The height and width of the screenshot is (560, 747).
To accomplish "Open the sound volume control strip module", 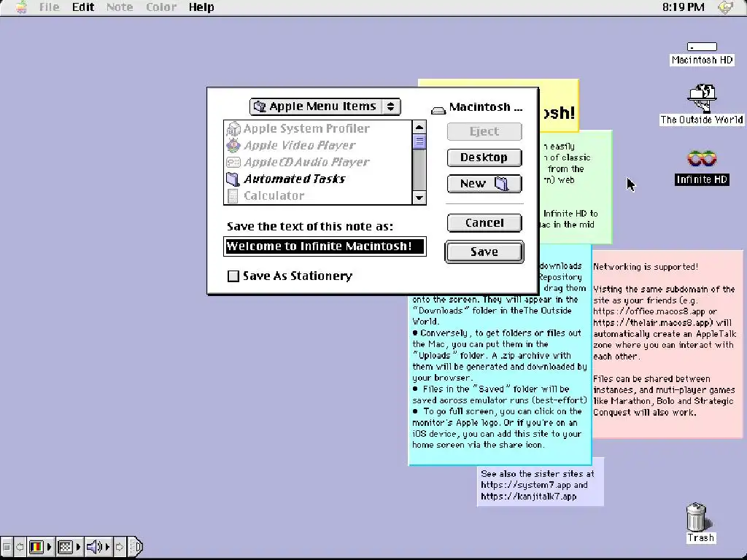I will click(x=98, y=547).
